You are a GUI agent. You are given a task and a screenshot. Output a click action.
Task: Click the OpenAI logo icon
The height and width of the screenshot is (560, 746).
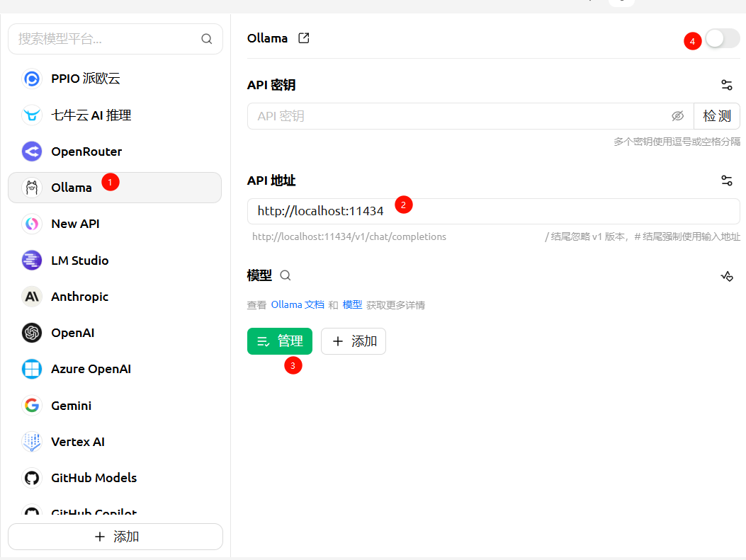click(32, 333)
